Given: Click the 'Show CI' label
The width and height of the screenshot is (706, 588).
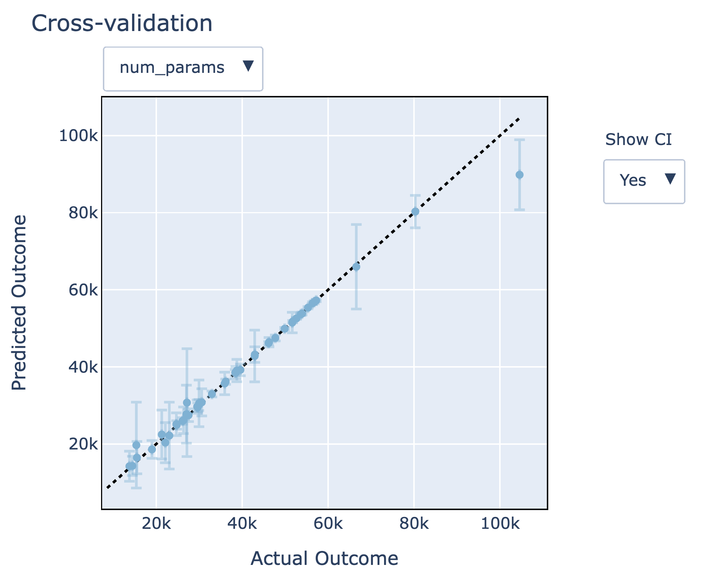Looking at the screenshot, I should (638, 140).
